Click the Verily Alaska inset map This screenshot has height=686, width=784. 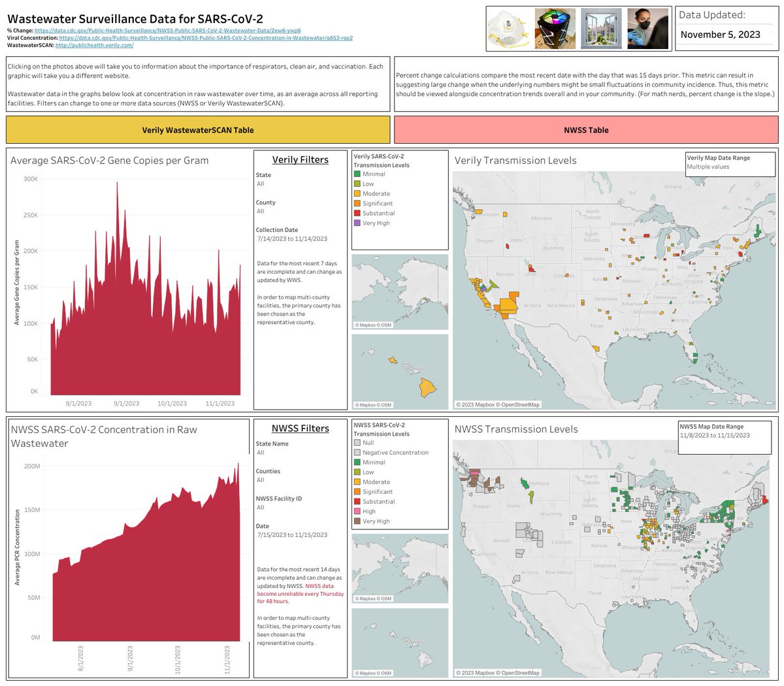(x=400, y=292)
